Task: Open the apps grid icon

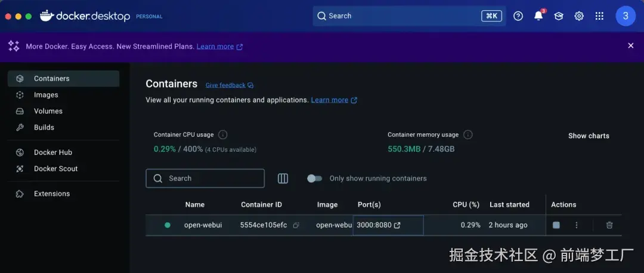Action: tap(600, 16)
